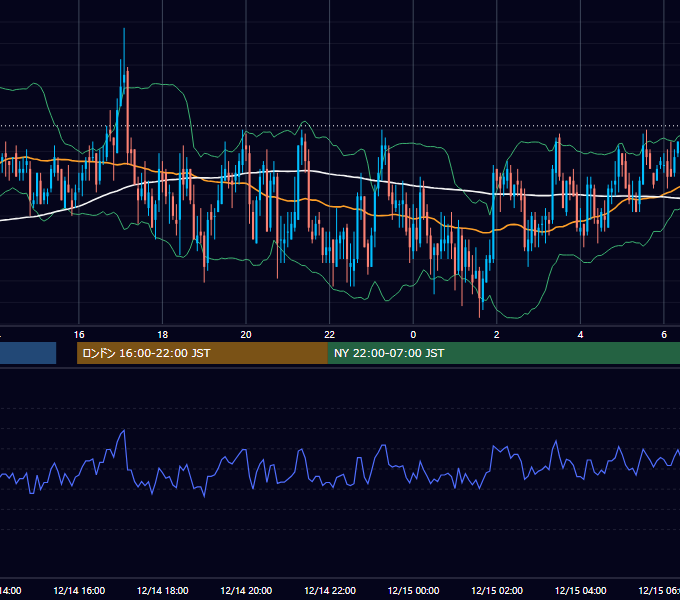
Task: Click the tallest blue candlestick spike after 16:00
Action: point(124,61)
